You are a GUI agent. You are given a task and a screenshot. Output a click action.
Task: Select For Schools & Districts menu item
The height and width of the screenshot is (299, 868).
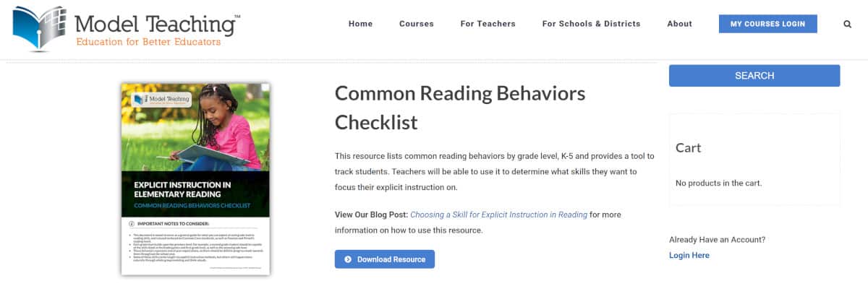coord(592,24)
